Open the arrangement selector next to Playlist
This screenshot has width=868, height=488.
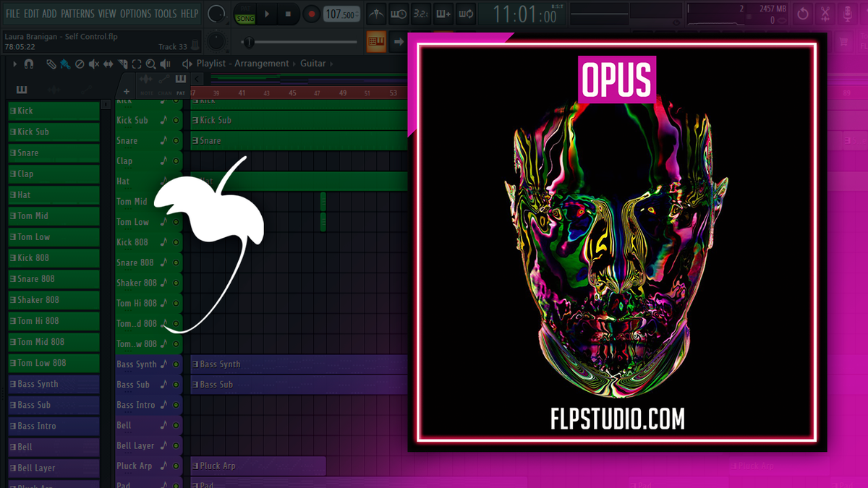click(294, 63)
